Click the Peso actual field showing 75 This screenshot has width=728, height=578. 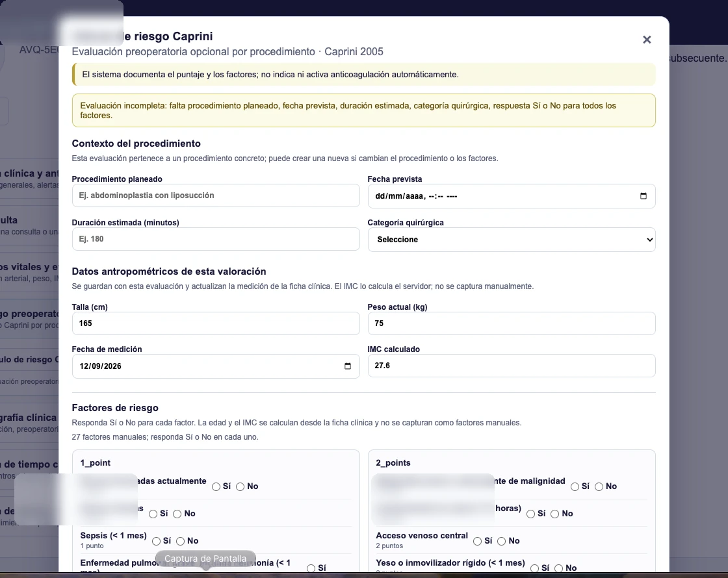point(511,323)
